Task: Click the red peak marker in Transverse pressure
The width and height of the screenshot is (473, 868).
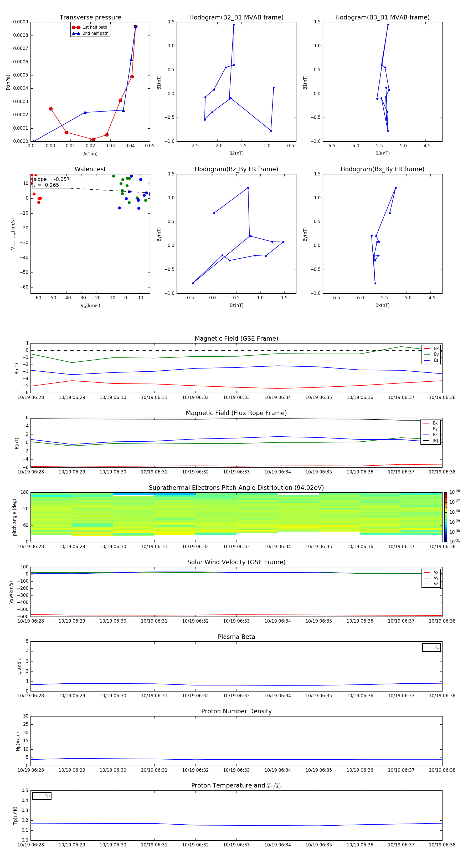Action: (135, 26)
